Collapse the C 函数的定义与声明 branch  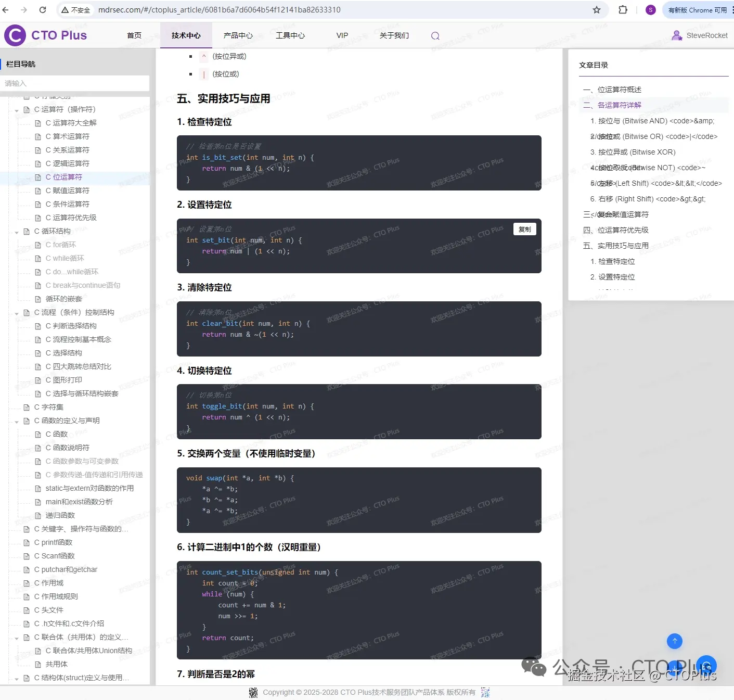(17, 421)
